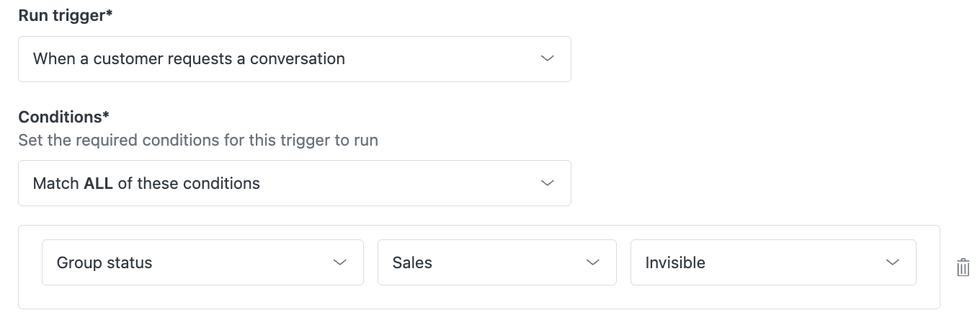Click the chevron beside Group status
Viewport: 980px width, 323px height.
click(x=340, y=262)
